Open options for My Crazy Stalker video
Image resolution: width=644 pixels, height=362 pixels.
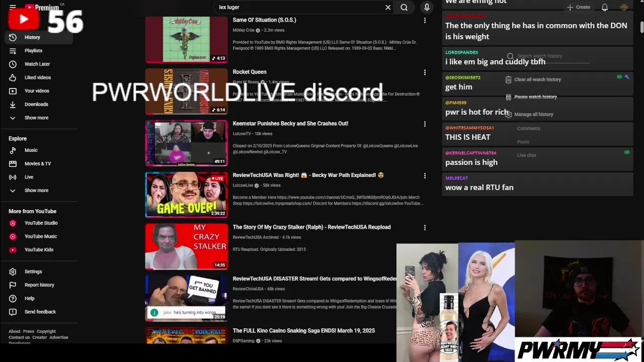425,228
